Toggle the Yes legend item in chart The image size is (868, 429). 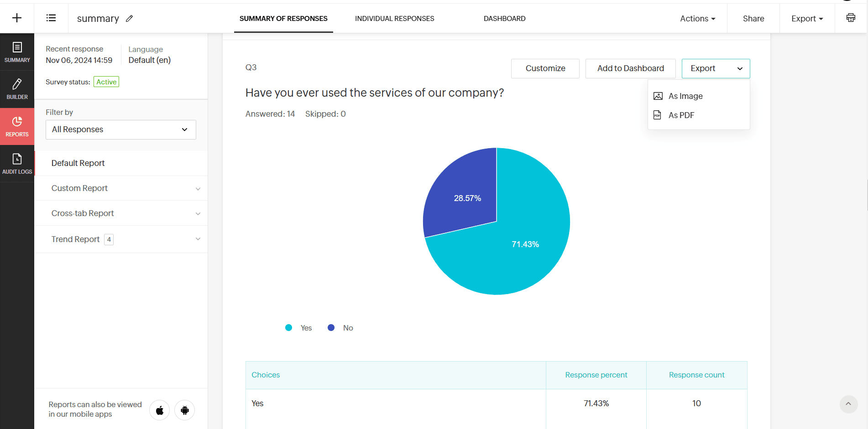point(299,328)
